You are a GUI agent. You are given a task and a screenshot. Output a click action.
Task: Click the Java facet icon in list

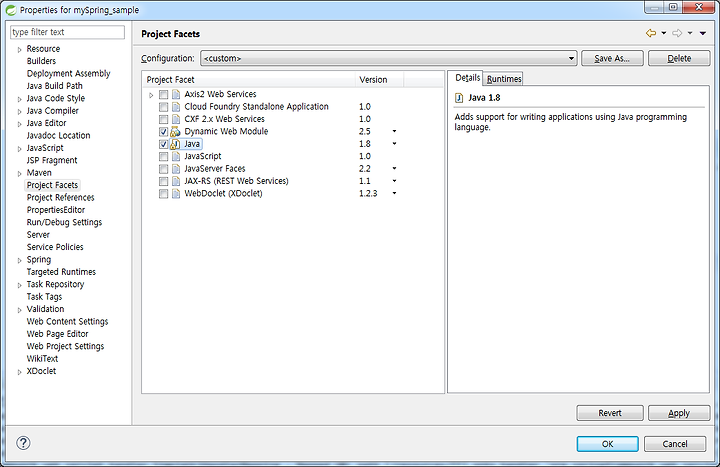pyautogui.click(x=175, y=144)
